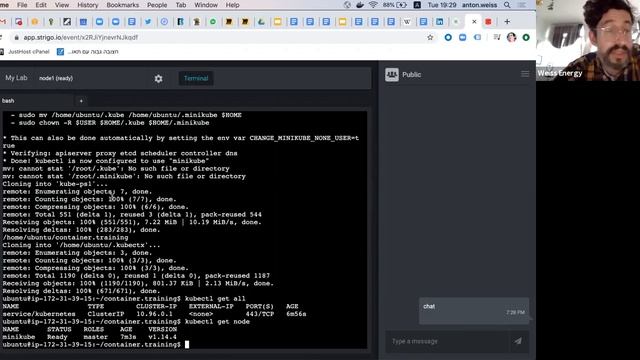The height and width of the screenshot is (360, 640).
Task: Open the media control playlist icon
Action: [x=497, y=37]
